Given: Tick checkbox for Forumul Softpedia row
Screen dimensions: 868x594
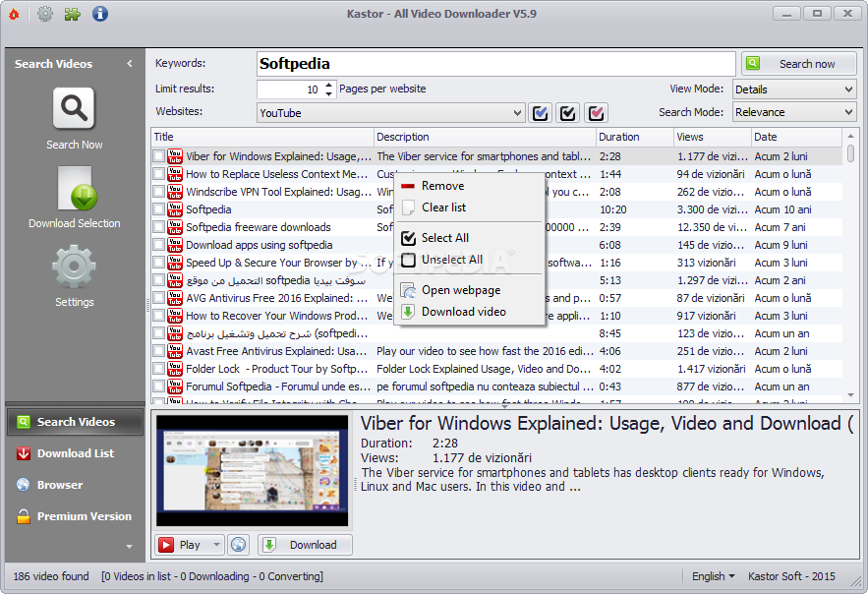Looking at the screenshot, I should [x=159, y=386].
